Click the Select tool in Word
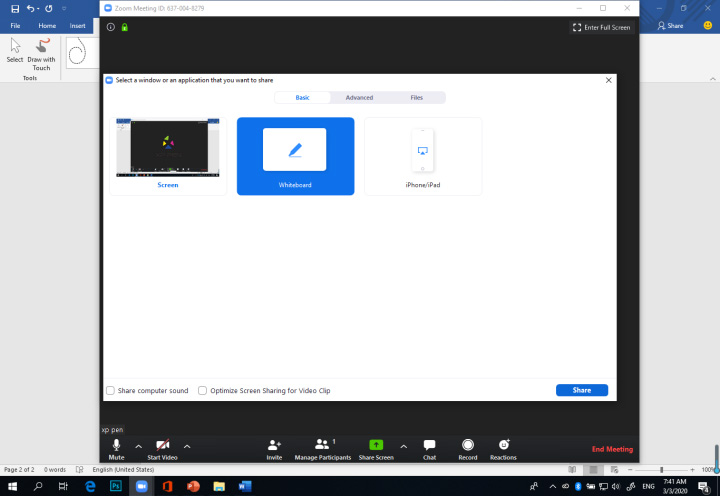This screenshot has width=720, height=496. [x=15, y=51]
